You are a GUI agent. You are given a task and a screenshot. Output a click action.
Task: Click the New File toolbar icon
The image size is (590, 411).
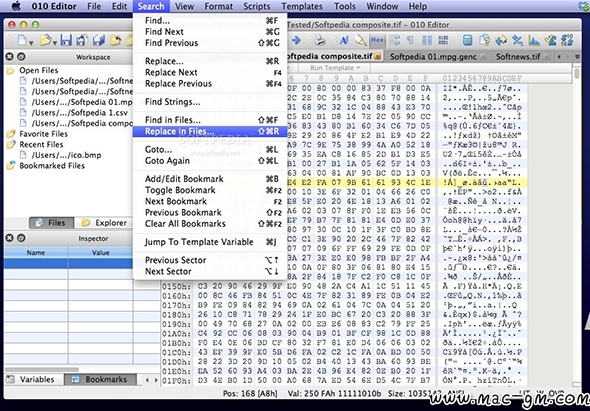(23, 40)
